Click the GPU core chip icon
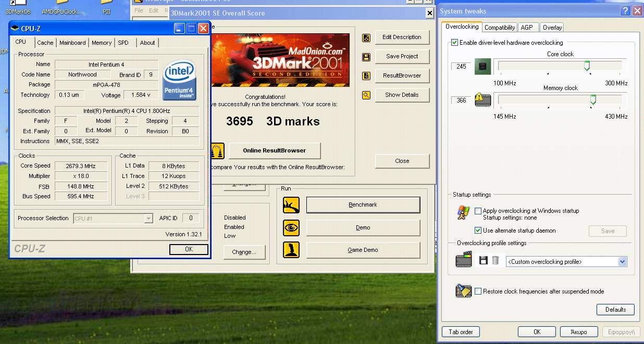 pyautogui.click(x=483, y=67)
